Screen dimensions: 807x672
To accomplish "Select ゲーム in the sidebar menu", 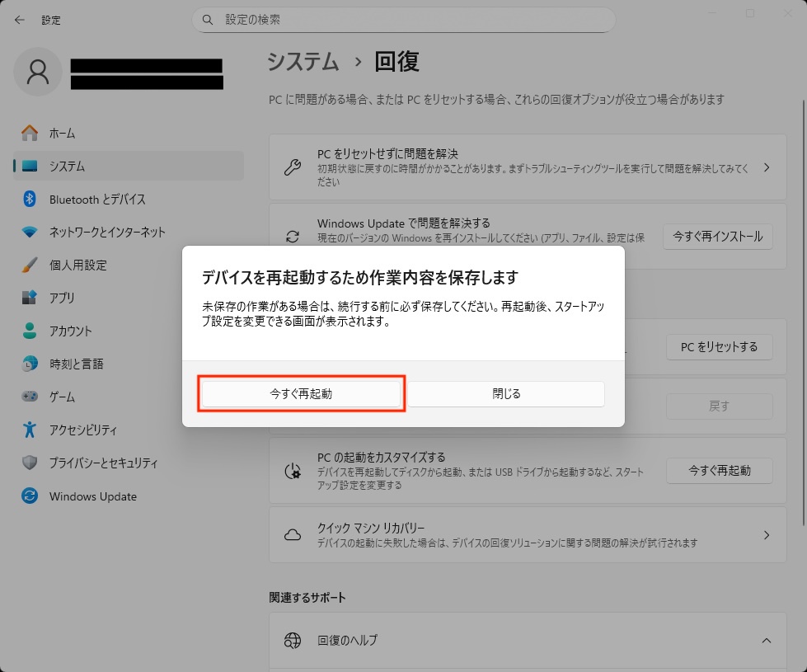I will pyautogui.click(x=62, y=397).
